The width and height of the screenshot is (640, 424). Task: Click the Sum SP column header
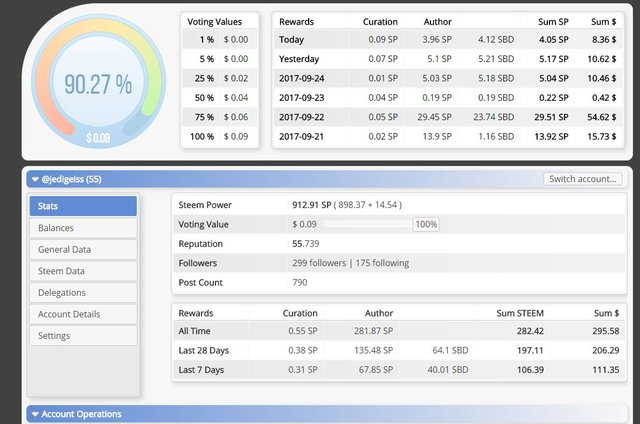553,22
